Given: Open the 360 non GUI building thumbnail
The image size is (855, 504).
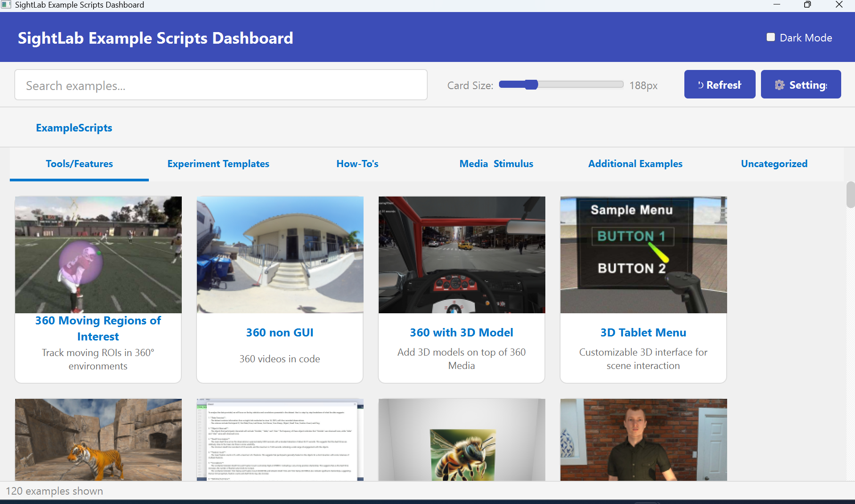Looking at the screenshot, I should (280, 255).
